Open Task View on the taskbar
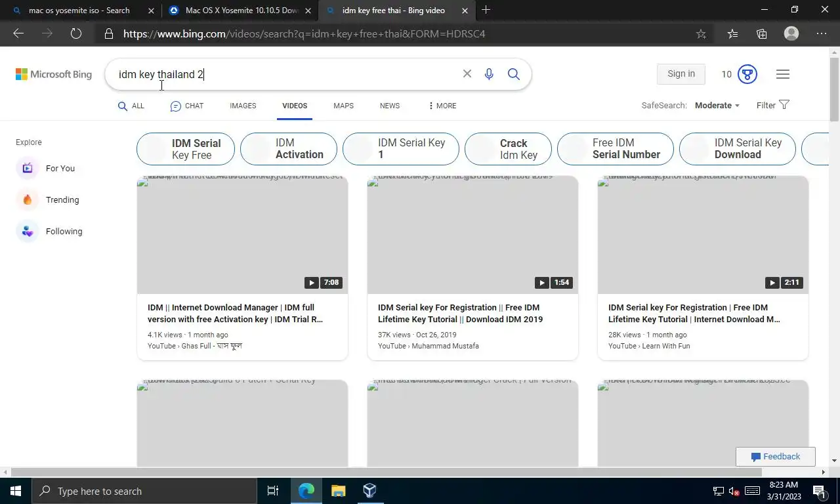This screenshot has width=840, height=504. point(273,491)
